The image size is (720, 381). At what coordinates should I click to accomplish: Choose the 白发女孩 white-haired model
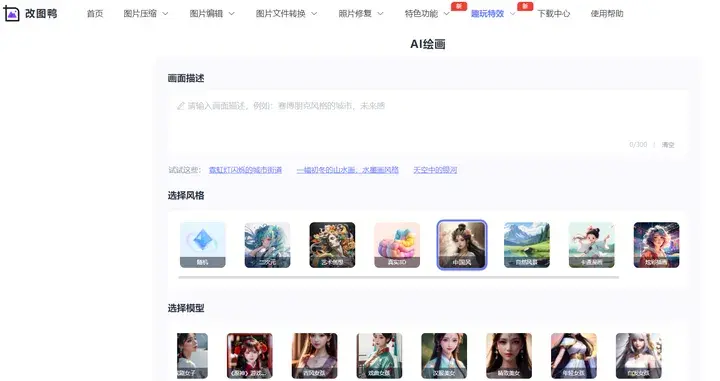pos(638,356)
